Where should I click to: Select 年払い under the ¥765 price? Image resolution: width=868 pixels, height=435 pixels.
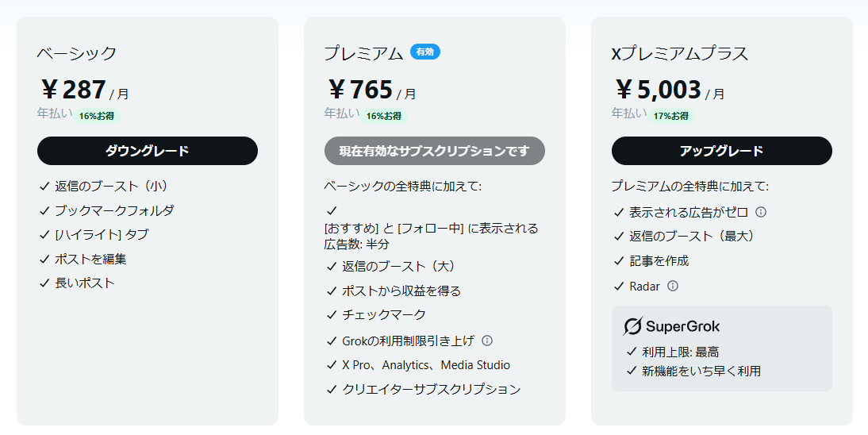(x=341, y=114)
